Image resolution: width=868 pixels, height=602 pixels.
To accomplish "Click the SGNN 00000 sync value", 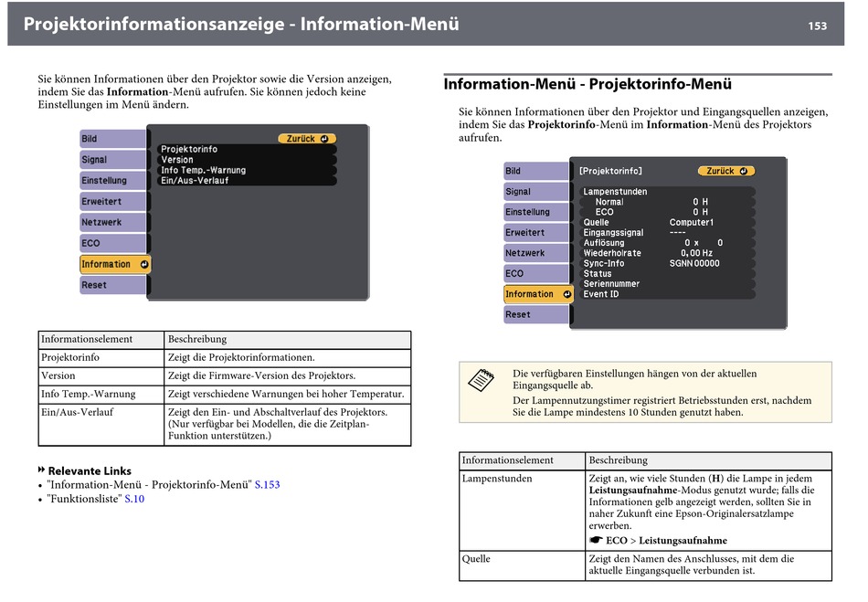I will [694, 263].
